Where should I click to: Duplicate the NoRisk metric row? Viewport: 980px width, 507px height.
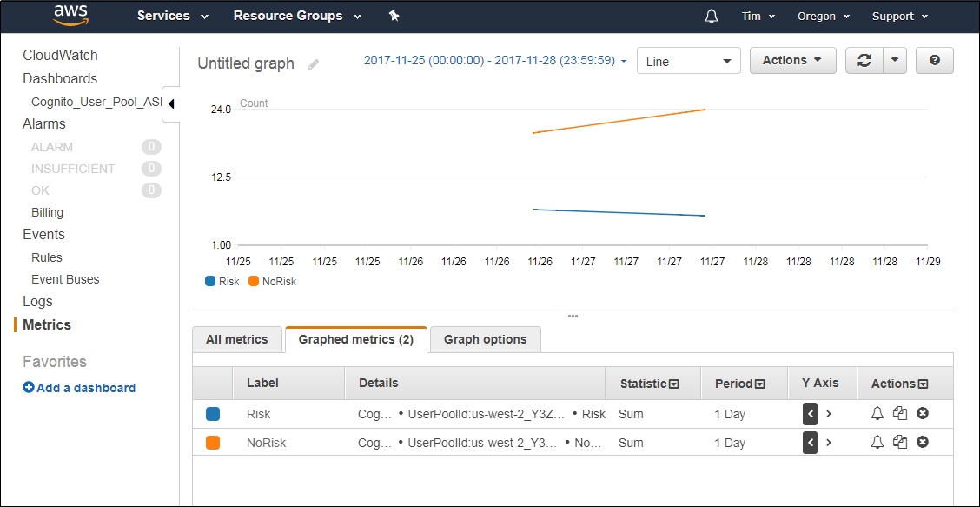click(899, 442)
